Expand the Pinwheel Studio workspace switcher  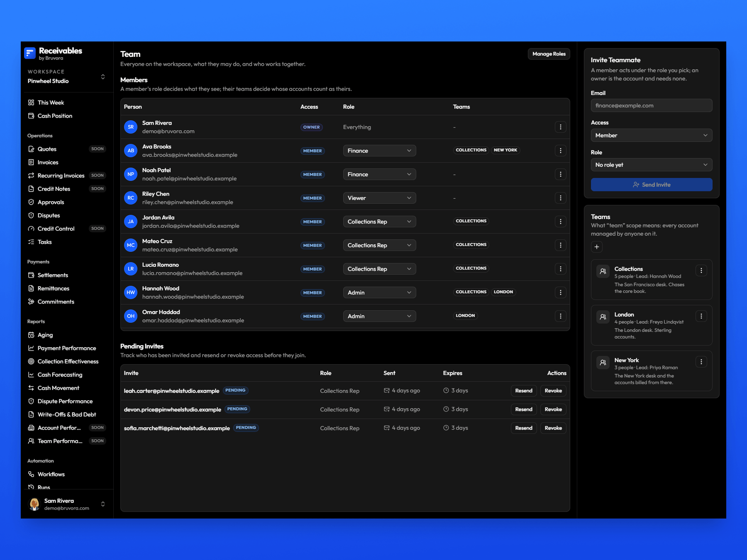(x=66, y=77)
